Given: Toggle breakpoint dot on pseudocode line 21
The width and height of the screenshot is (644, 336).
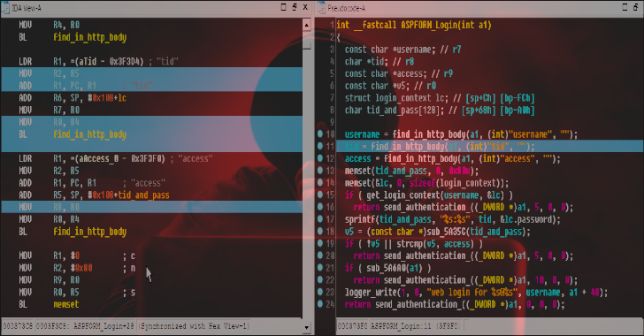Looking at the screenshot, I should point(320,267).
